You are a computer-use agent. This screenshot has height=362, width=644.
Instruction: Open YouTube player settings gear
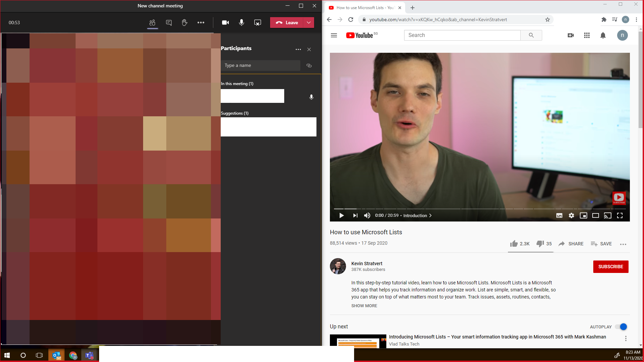[571, 215]
